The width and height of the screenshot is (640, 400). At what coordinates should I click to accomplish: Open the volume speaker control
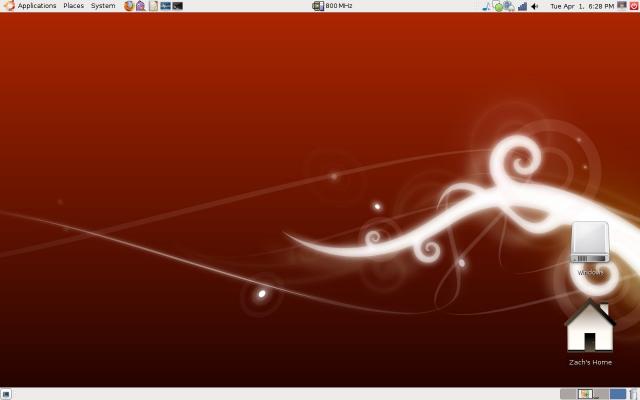[535, 7]
